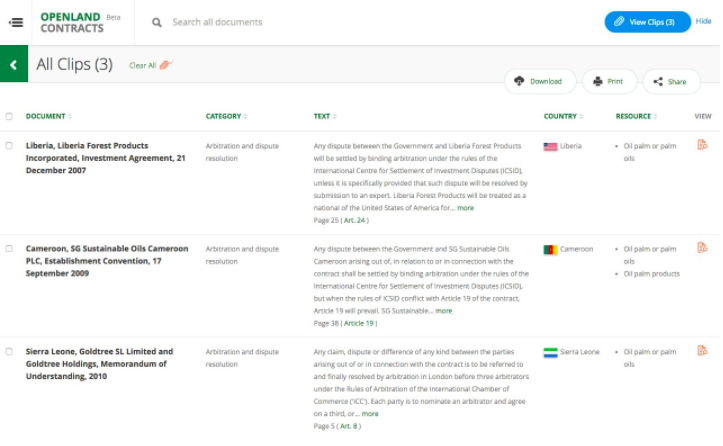Expand Liberia clip text with more link
Viewport: 723px width, 446px height.
point(465,208)
